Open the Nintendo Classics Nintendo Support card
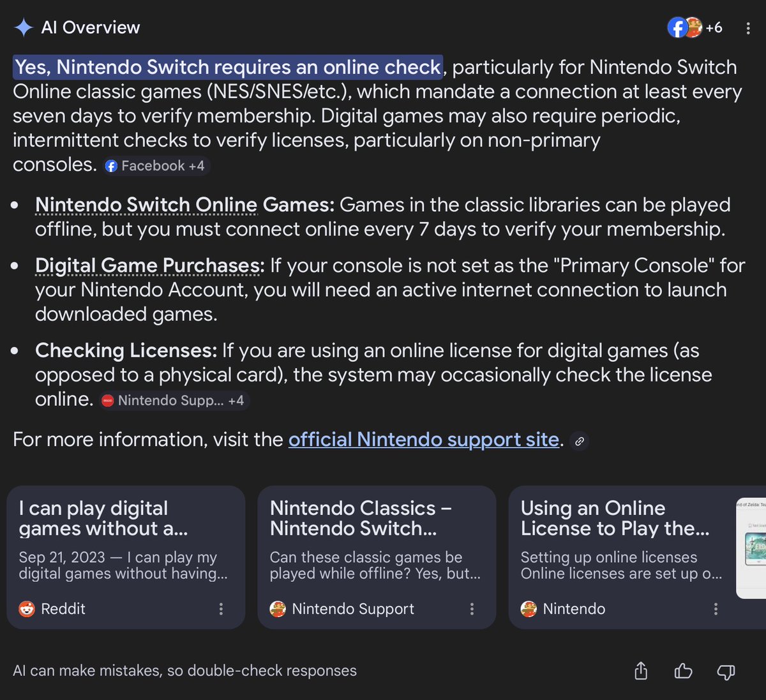766x700 pixels. 377,557
